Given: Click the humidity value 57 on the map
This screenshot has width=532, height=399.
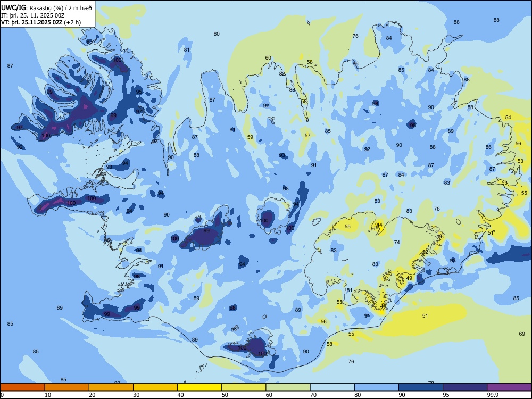Looking at the screenshot, I should tap(307, 135).
